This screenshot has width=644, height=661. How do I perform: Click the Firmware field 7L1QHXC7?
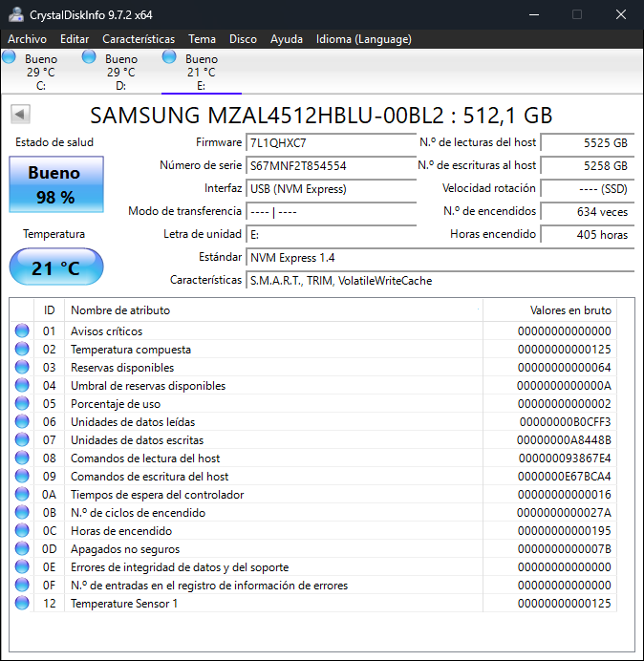[331, 143]
